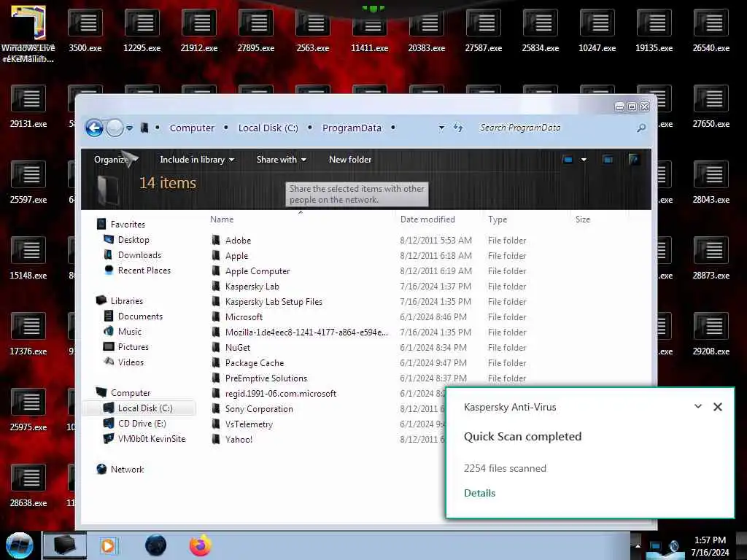Select the Mozilla-1de4eec8 folder
The height and width of the screenshot is (560, 747).
pyautogui.click(x=306, y=332)
